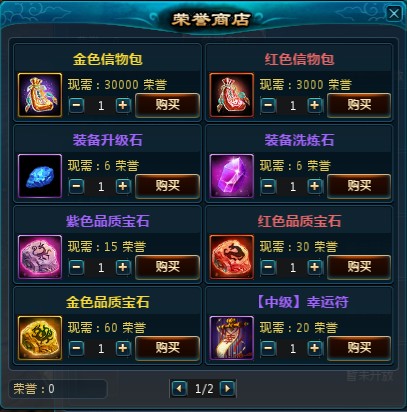Close the 荣誉商店 window
407x412 pixels.
pos(394,14)
